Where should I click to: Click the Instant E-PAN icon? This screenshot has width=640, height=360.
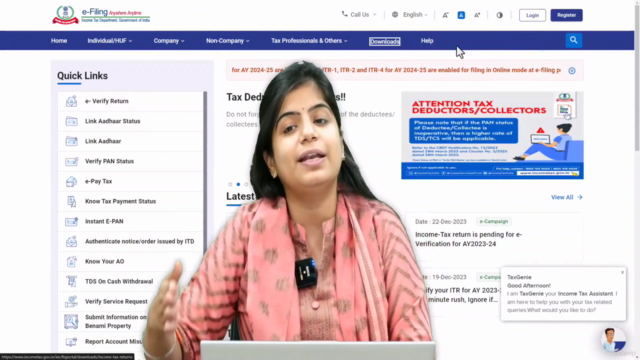[71, 221]
